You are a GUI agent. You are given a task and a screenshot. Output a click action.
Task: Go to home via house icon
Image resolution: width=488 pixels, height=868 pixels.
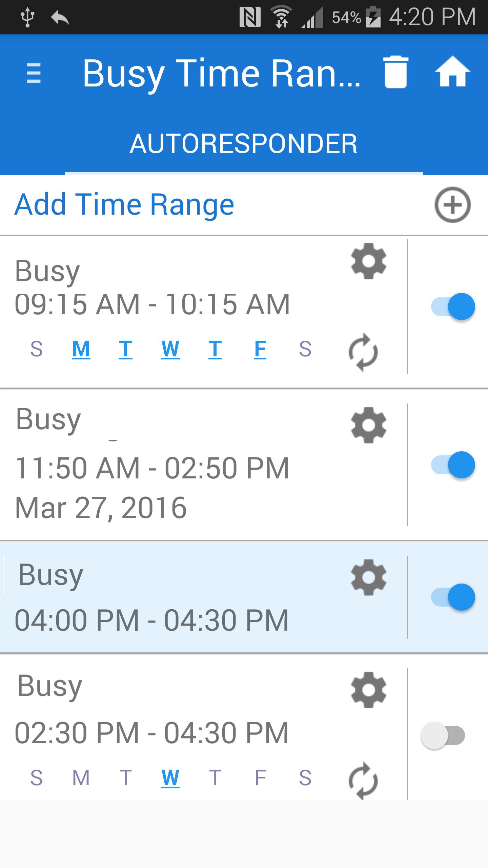pos(452,72)
